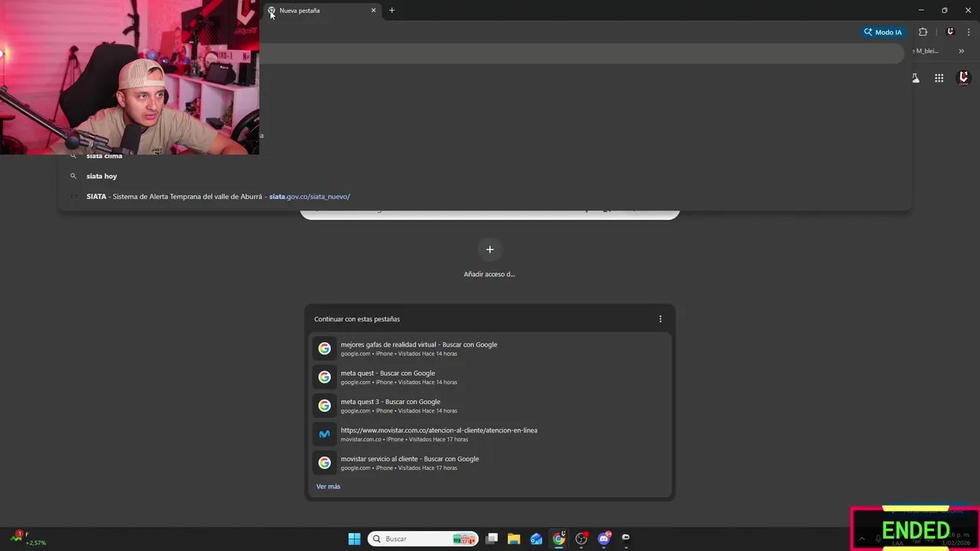Viewport: 980px width, 551px height.
Task: Expand the bookmarks overflow chevron
Action: coord(962,51)
